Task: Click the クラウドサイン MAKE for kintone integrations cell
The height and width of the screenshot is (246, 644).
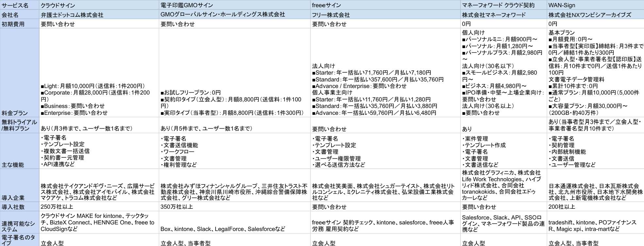Action: coord(99,222)
